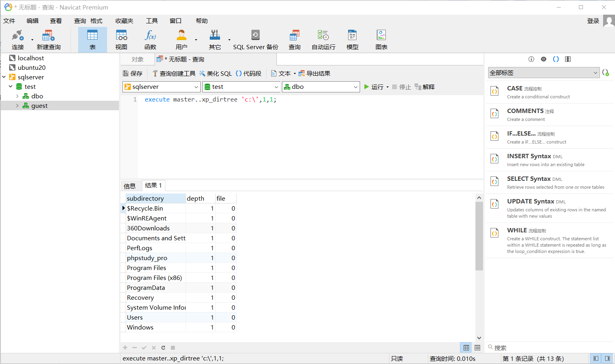Click the grid layout icon in right panel
Viewport: 615px width, 364px height.
[568, 59]
